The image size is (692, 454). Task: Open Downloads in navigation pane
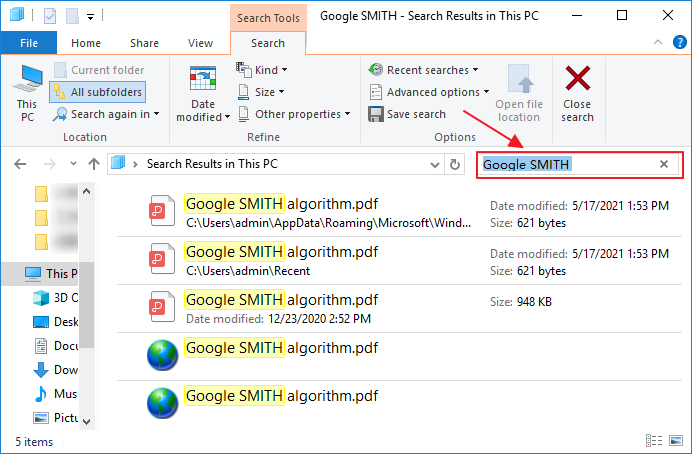pyautogui.click(x=56, y=370)
